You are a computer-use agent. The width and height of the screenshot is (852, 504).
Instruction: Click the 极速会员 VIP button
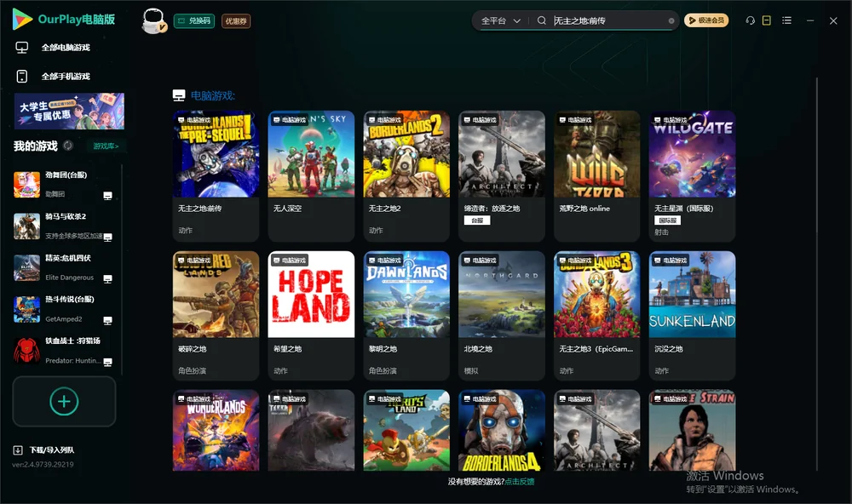[706, 20]
